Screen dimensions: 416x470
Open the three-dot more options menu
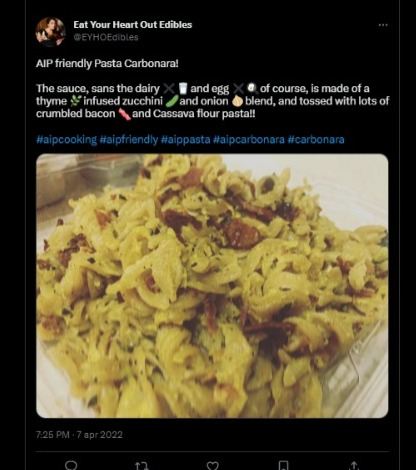coord(383,25)
